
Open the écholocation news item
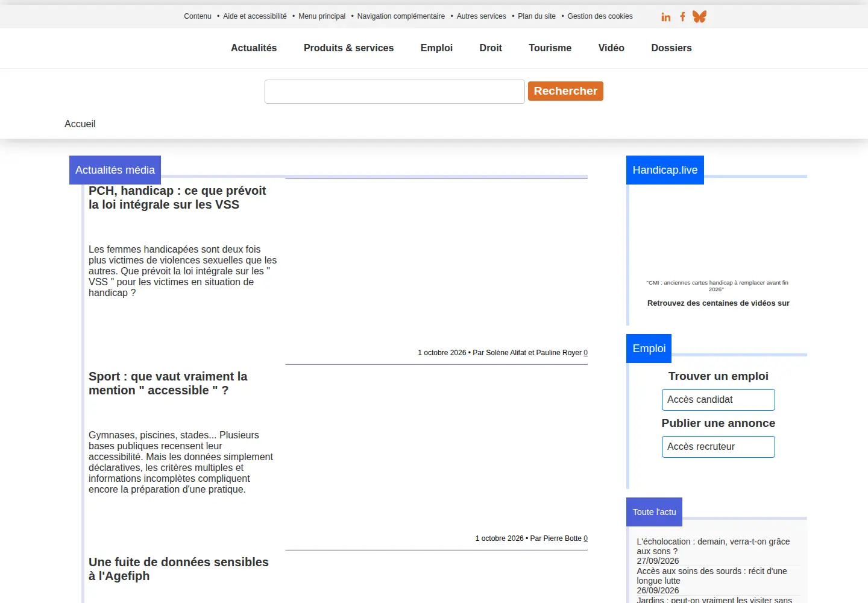point(713,546)
